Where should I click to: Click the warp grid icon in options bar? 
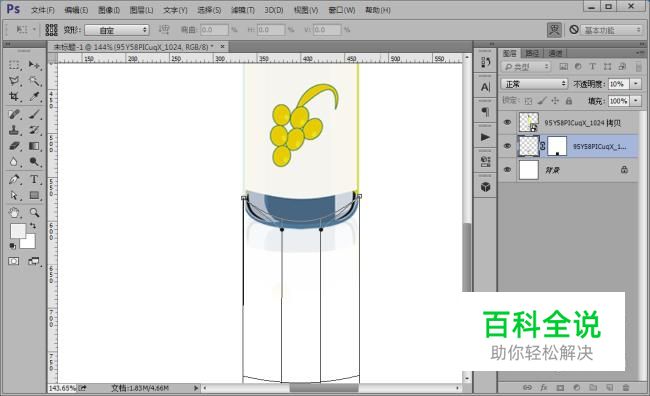[51, 30]
